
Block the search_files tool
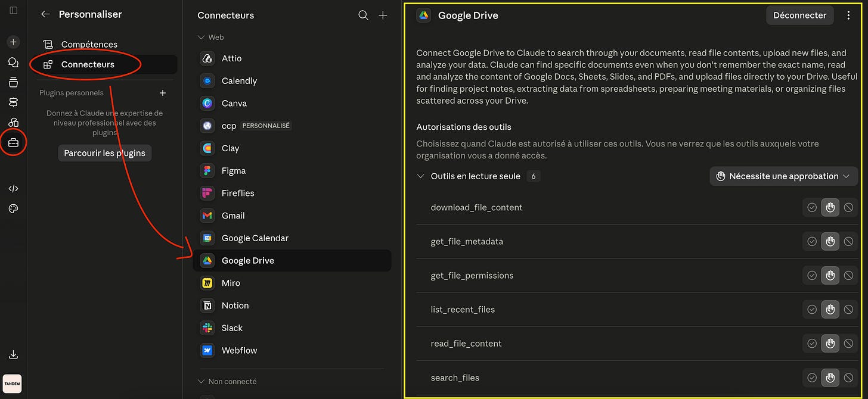[848, 378]
